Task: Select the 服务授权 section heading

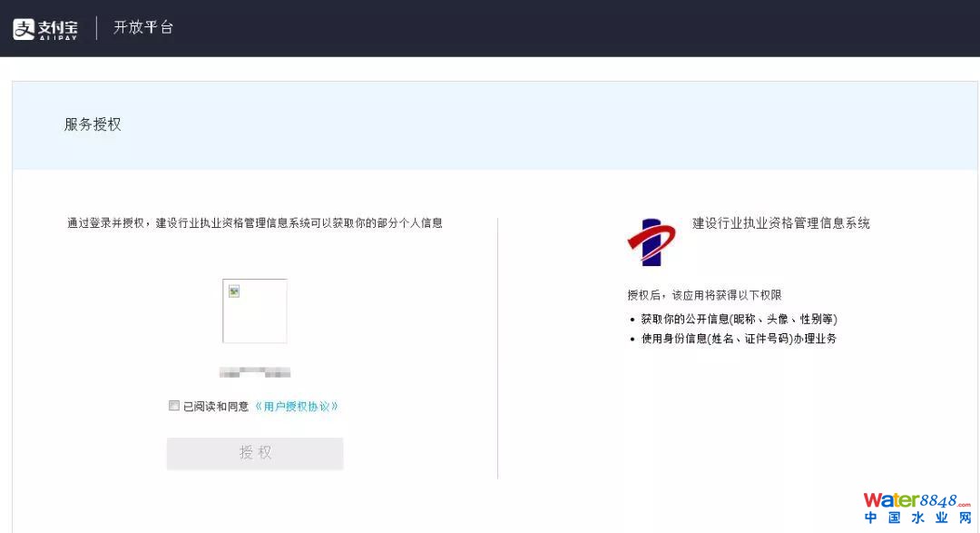Action: tap(93, 124)
